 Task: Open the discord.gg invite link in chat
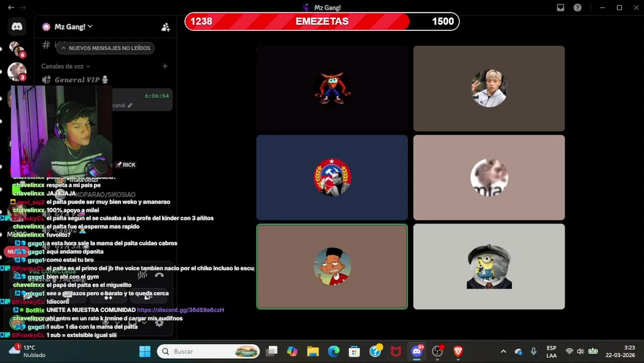coord(180,310)
